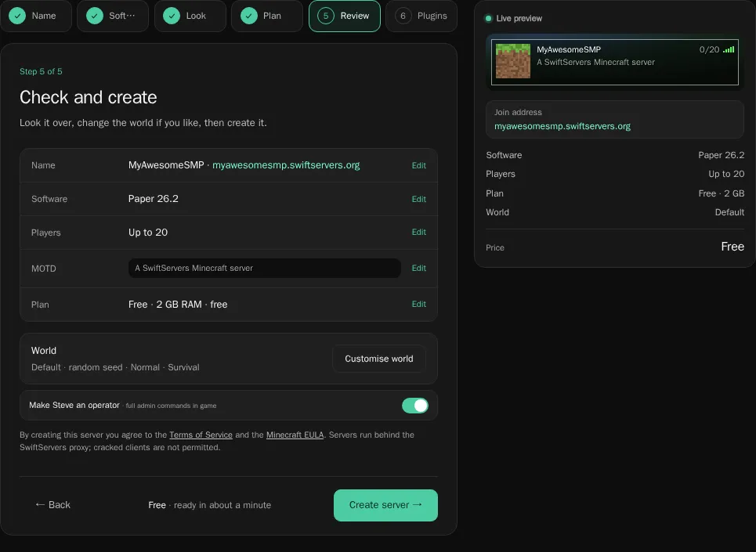Edit the Plan row
This screenshot has width=756, height=552.
tap(418, 304)
